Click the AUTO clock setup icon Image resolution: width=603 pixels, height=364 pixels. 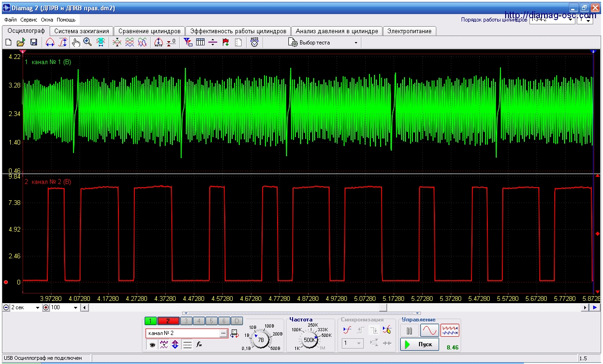pos(254,43)
